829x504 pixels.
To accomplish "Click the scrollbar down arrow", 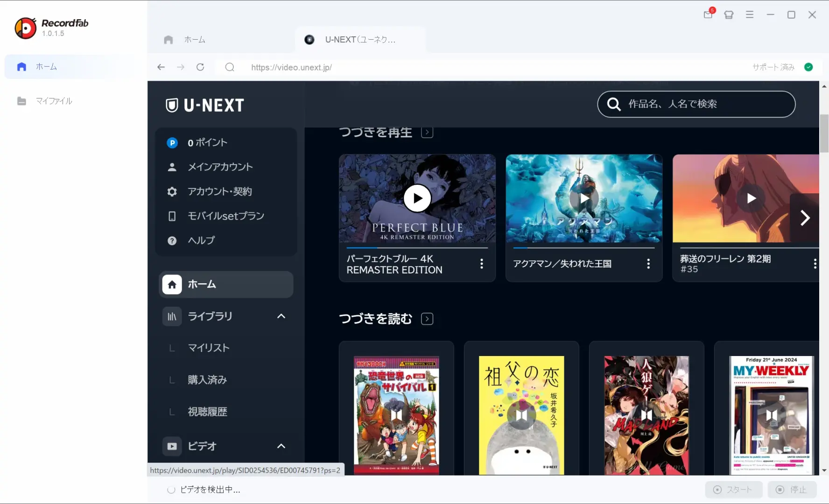I will click(824, 470).
